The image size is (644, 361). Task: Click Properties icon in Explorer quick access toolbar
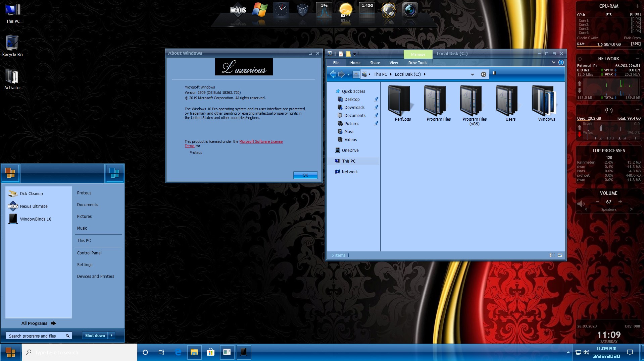[x=341, y=54]
